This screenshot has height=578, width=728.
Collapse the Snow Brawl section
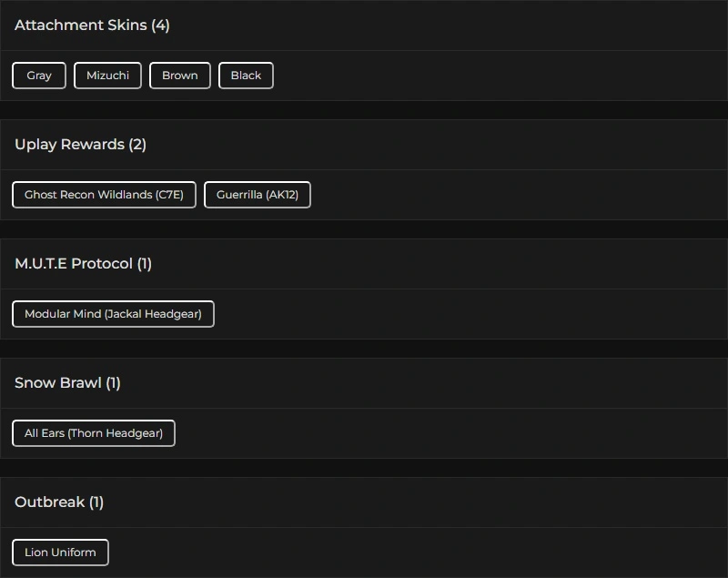(57, 383)
